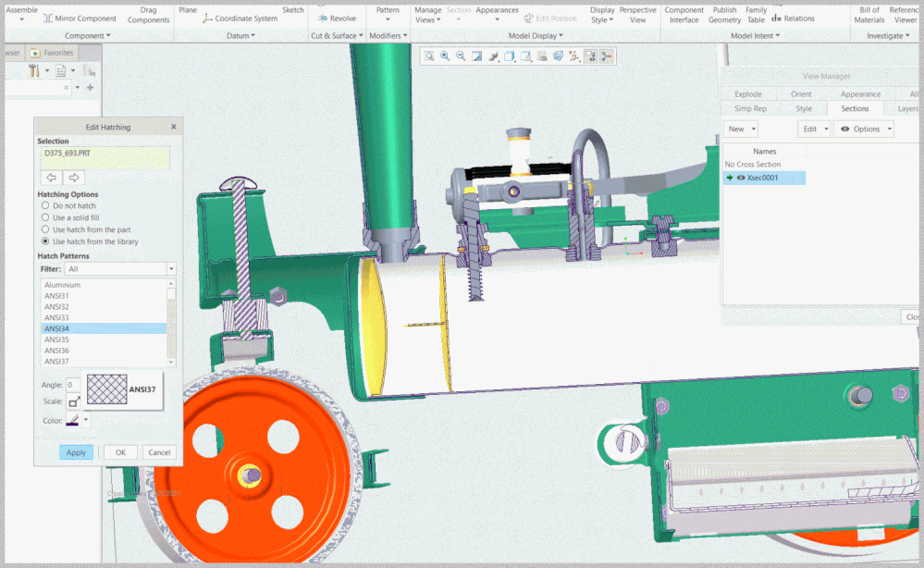Switch to the Style tab in View Manager
924x568 pixels.
pyautogui.click(x=803, y=108)
